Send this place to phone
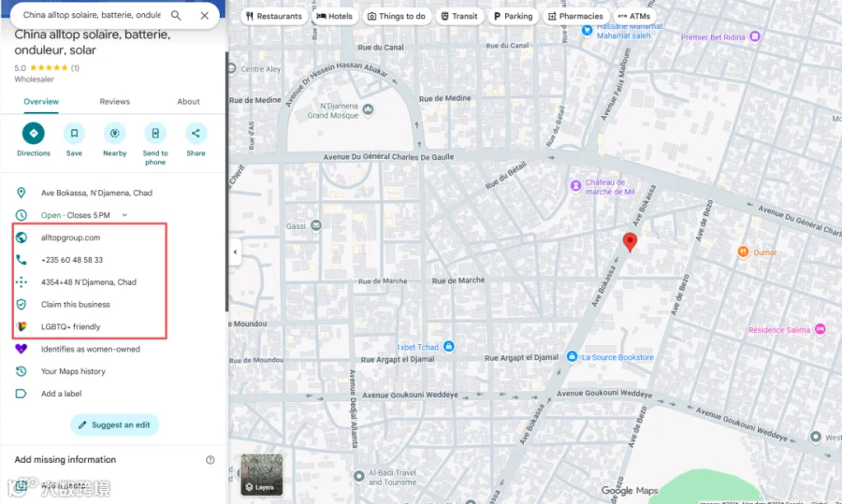 pyautogui.click(x=155, y=144)
